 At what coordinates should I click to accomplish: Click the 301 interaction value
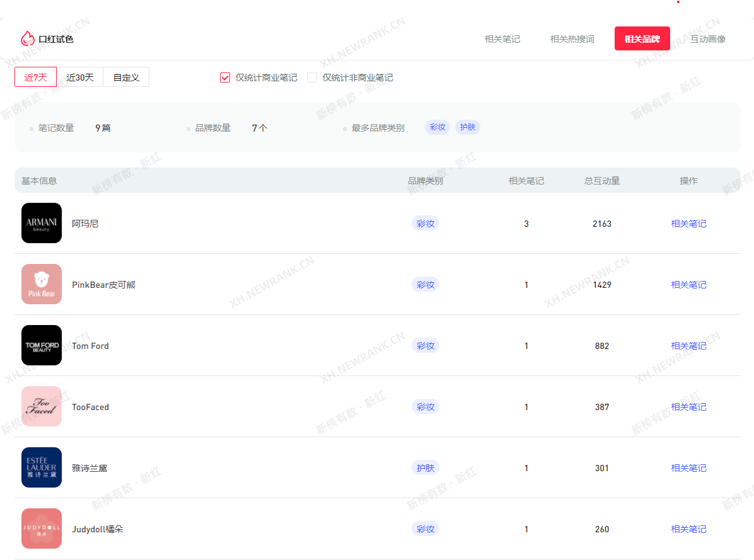coord(602,467)
